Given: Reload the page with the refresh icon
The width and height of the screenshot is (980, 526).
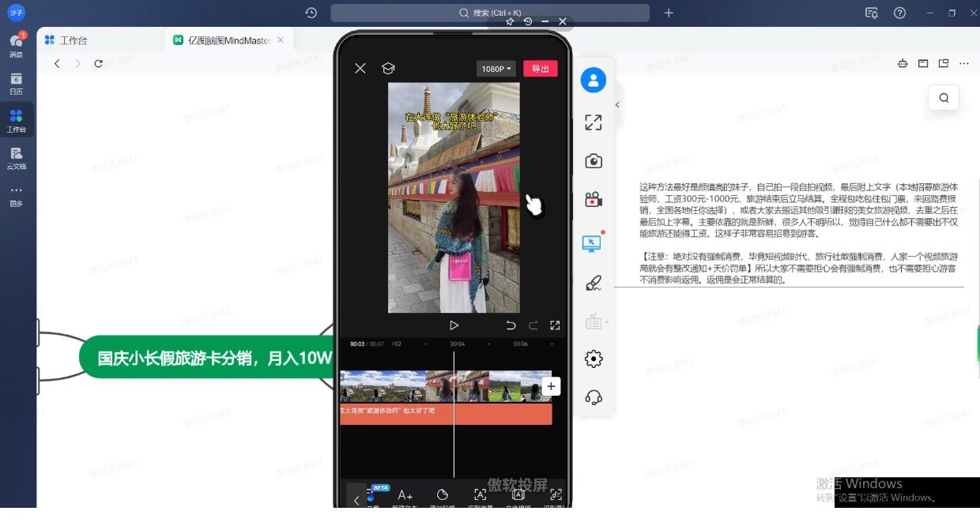Looking at the screenshot, I should (x=98, y=63).
